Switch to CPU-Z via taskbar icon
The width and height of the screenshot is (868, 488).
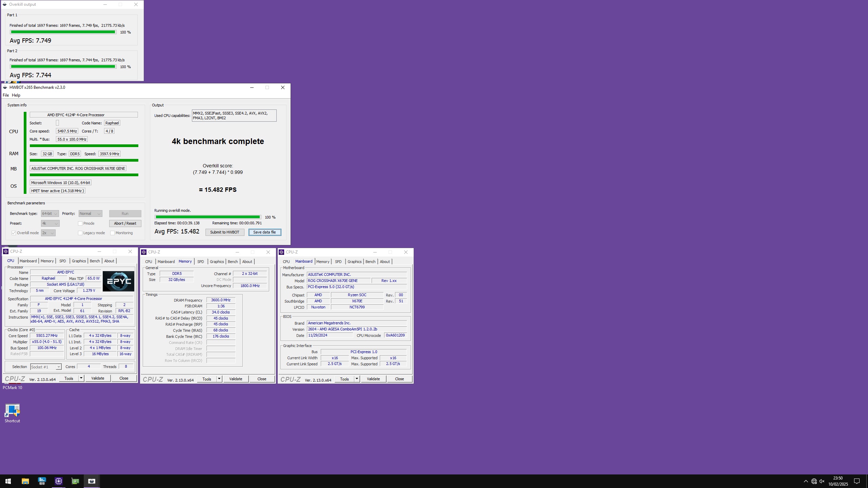(58, 481)
